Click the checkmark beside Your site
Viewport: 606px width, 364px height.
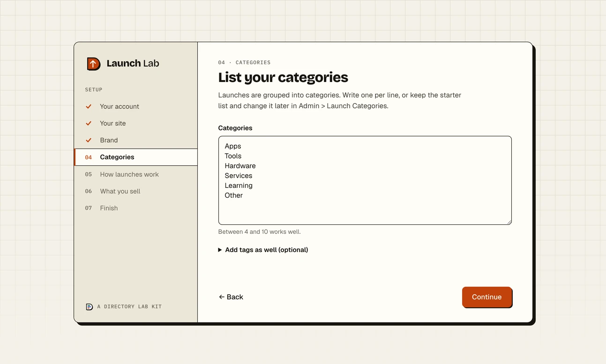[x=89, y=123]
